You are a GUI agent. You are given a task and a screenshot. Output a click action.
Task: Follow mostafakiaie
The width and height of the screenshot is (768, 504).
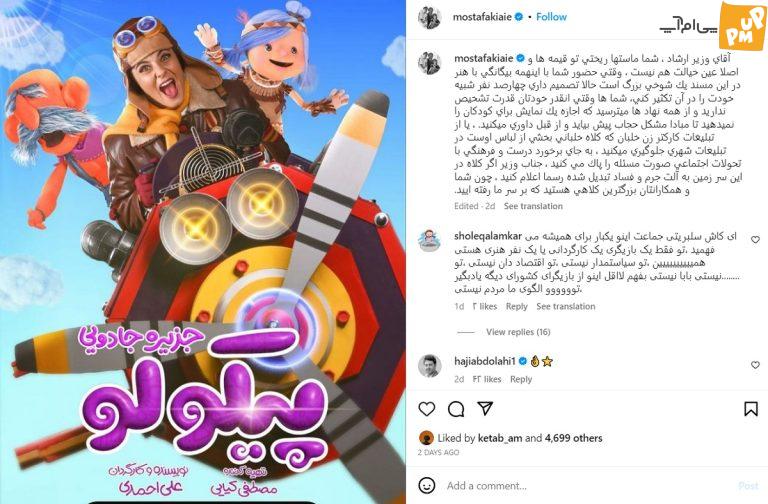click(551, 17)
